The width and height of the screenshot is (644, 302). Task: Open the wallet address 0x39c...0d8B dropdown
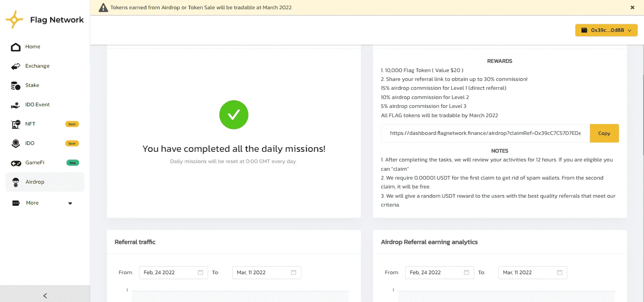point(606,30)
